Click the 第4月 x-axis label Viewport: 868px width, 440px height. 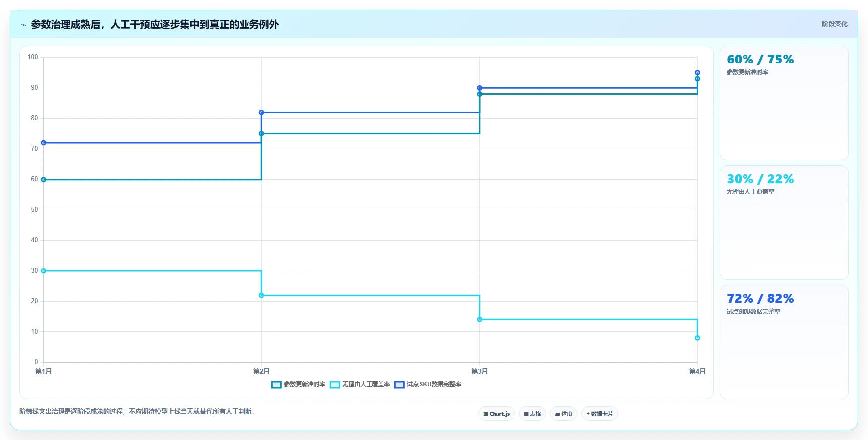697,371
